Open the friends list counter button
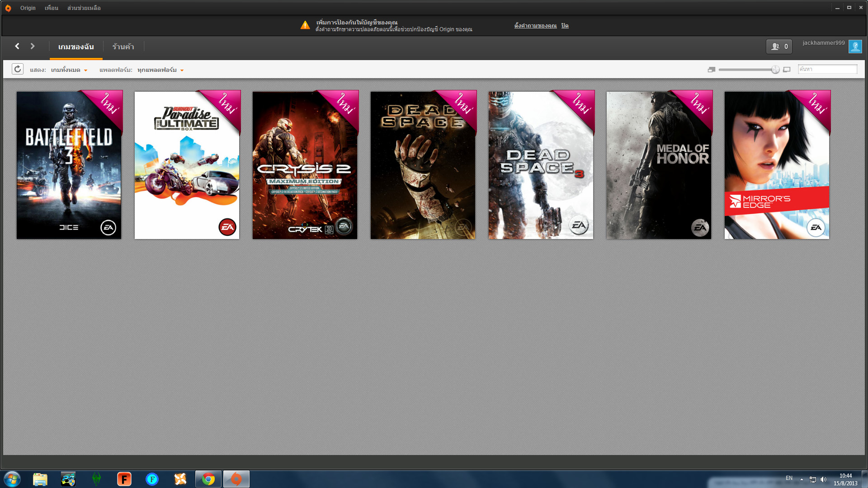This screenshot has height=488, width=868. [x=779, y=47]
